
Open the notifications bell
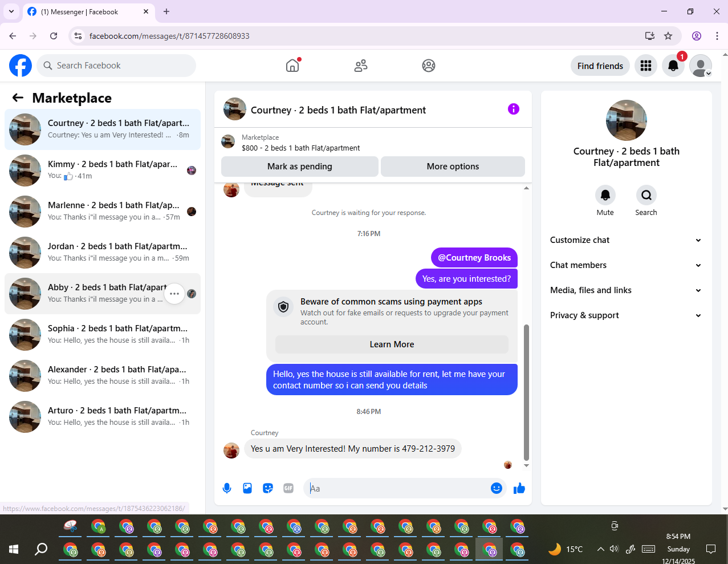tap(673, 66)
